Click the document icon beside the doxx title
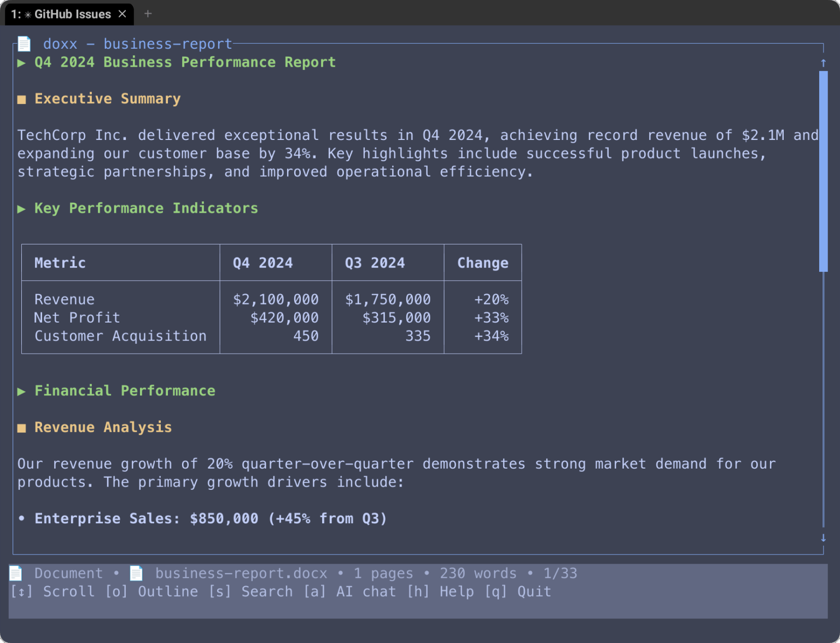This screenshot has height=643, width=840. pos(24,43)
